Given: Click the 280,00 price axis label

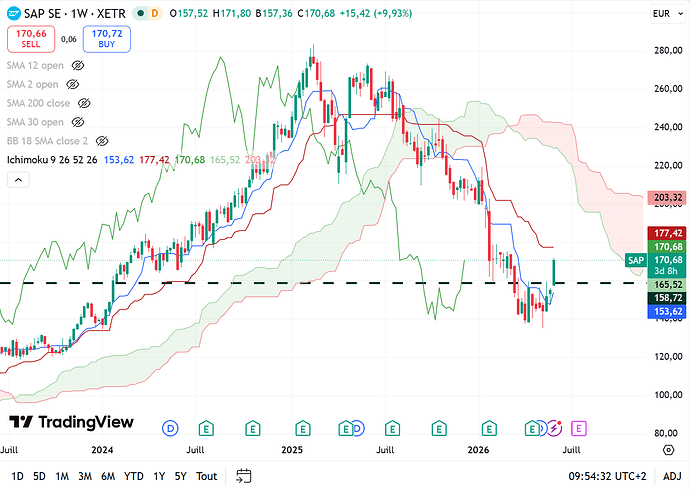Looking at the screenshot, I should tap(668, 50).
